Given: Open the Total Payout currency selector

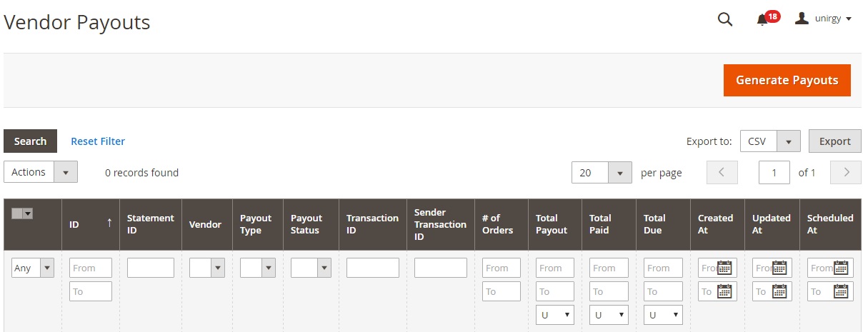Looking at the screenshot, I should (x=554, y=315).
